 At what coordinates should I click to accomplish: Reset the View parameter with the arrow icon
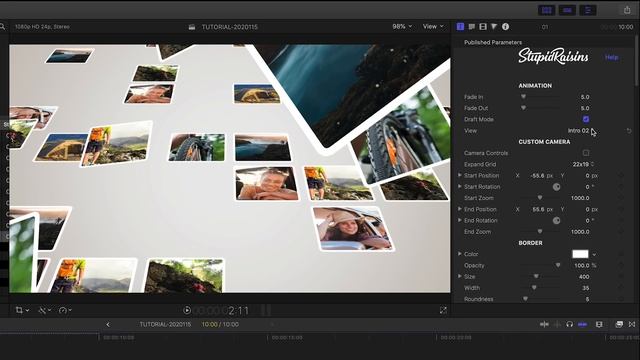[629, 131]
